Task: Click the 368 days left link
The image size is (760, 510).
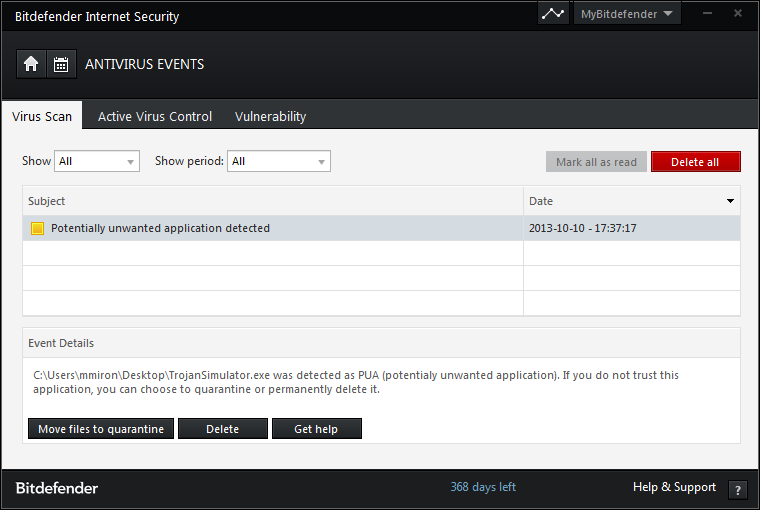Action: pyautogui.click(x=483, y=487)
